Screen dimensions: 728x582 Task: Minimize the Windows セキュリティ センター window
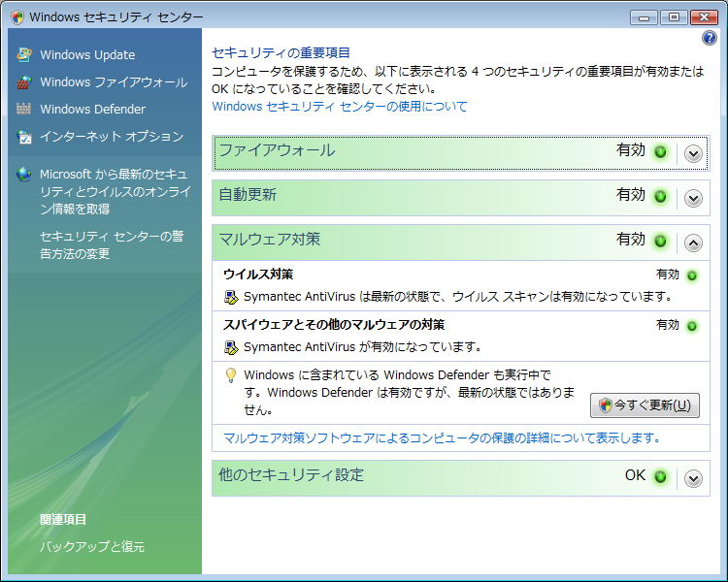[644, 17]
